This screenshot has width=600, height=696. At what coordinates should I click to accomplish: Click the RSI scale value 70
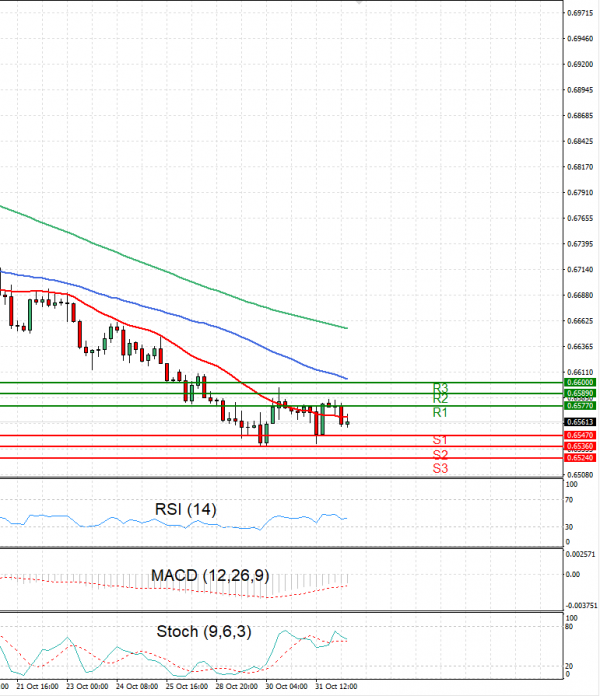coord(570,500)
